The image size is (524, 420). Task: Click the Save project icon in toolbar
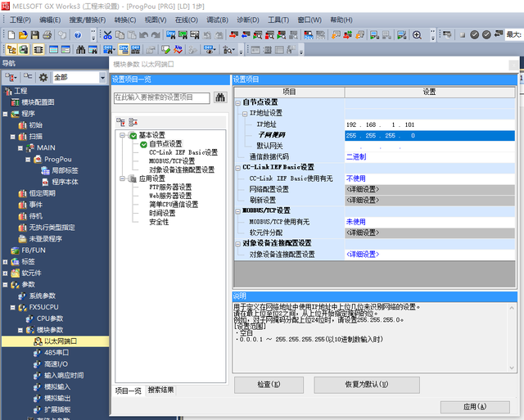pyautogui.click(x=34, y=34)
